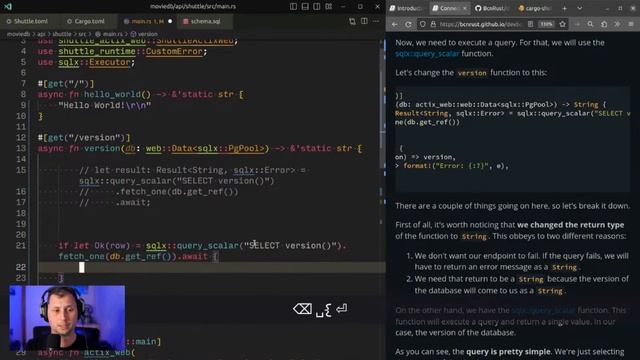
Task: Reset the 110% zoom level badge
Action: (546, 24)
